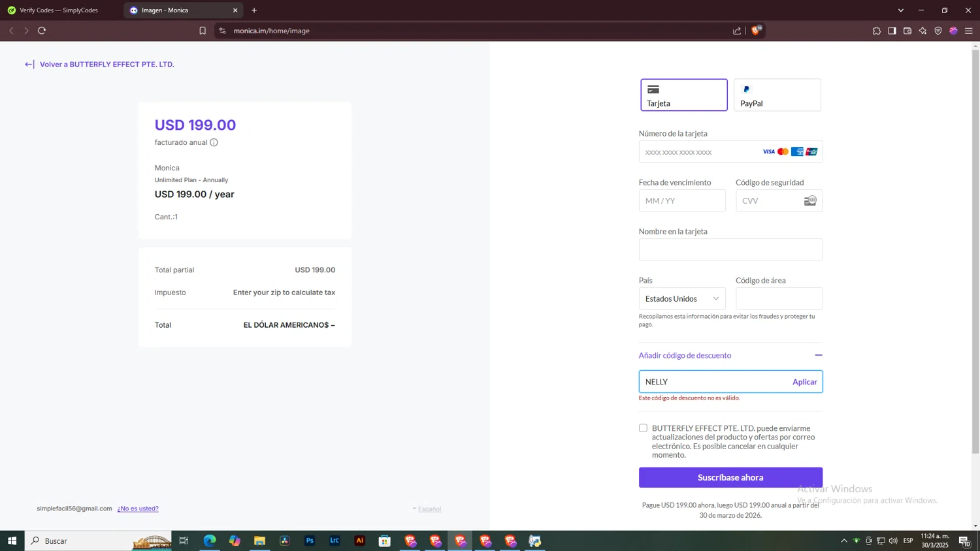Viewport: 980px width, 551px height.
Task: Click the CVV security code field
Action: click(x=779, y=200)
